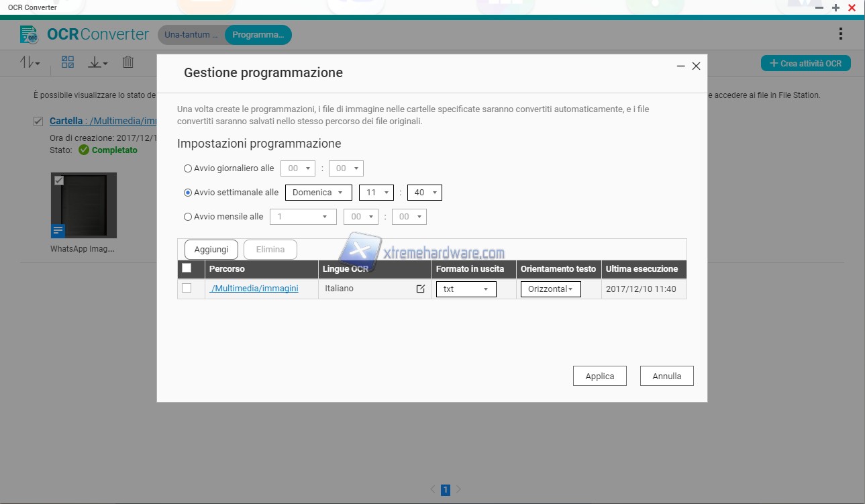Screen dimensions: 865x504
Task: Select Avvio mensile alle radio button
Action: point(188,217)
